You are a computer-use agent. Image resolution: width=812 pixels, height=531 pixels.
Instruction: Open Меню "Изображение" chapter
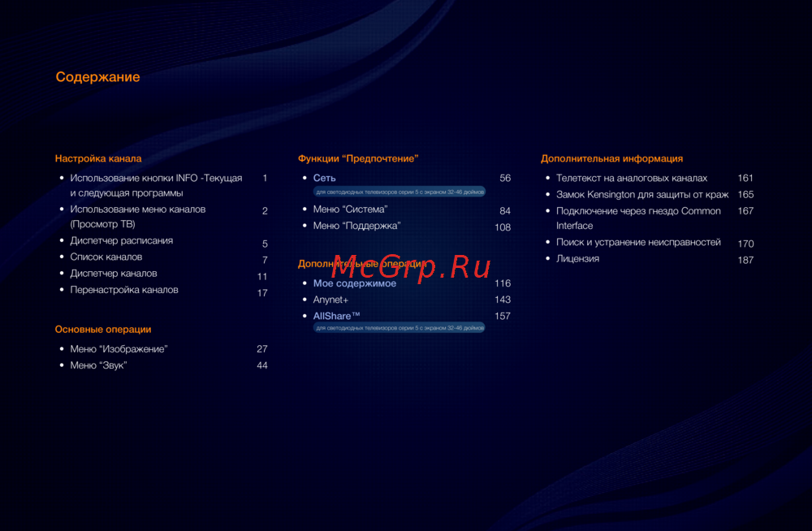point(119,349)
